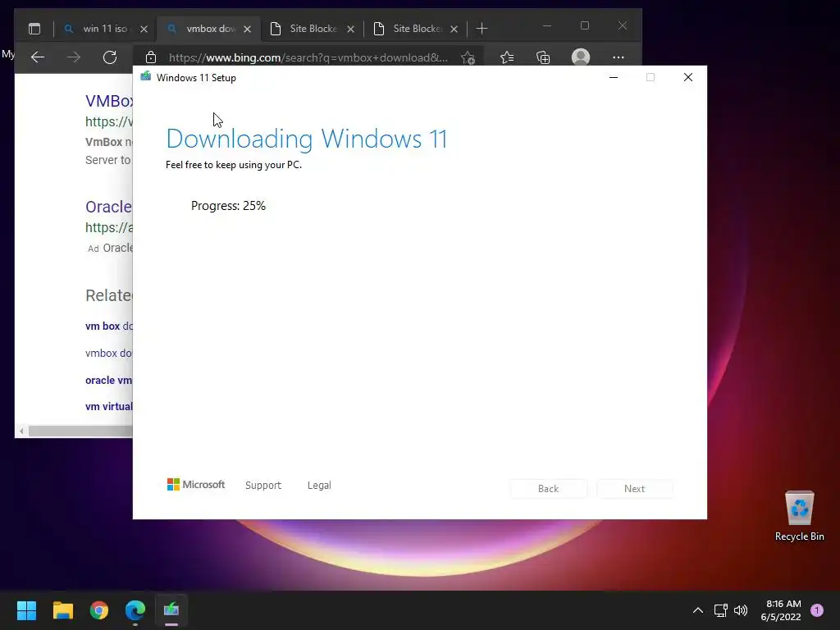Viewport: 840px width, 630px height.
Task: Minimize the Edge browser window
Action: (x=547, y=25)
